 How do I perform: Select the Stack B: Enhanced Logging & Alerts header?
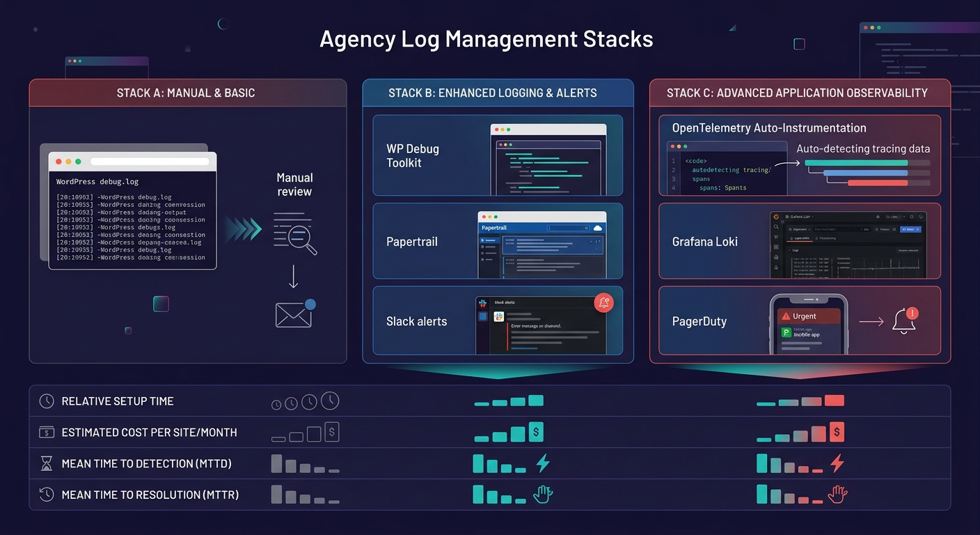498,93
